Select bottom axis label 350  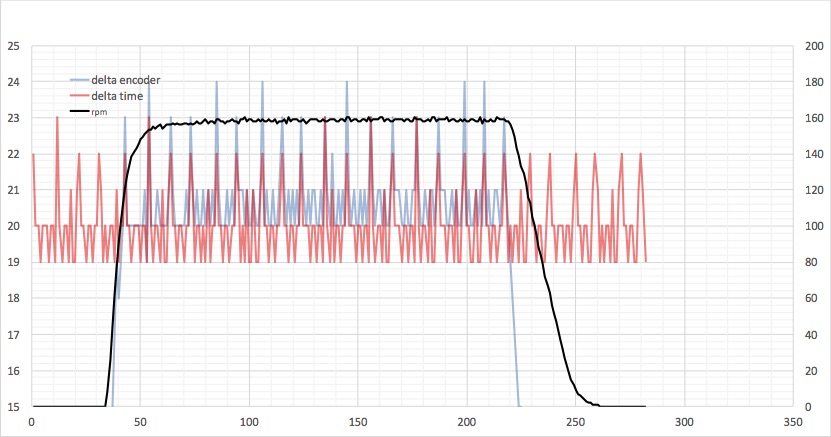coord(793,422)
